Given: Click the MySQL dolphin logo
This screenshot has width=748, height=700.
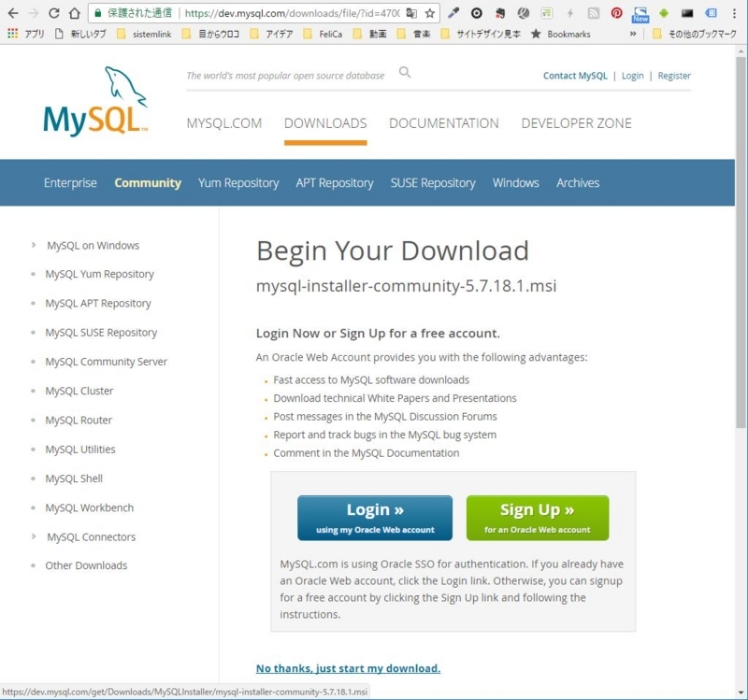Looking at the screenshot, I should (95, 102).
